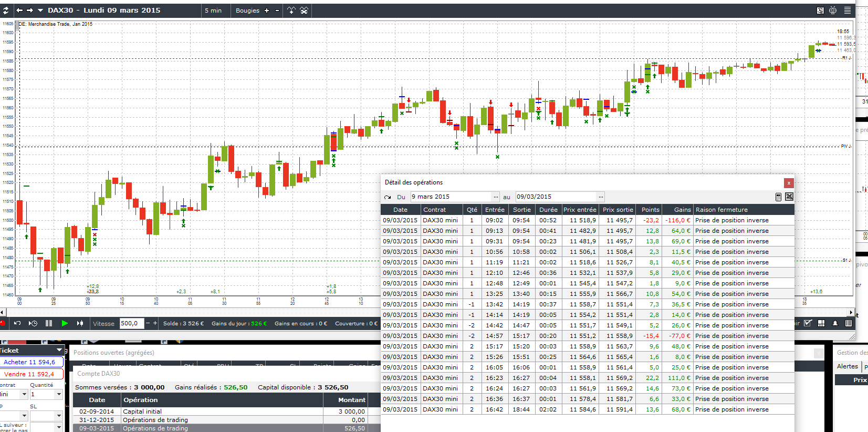Edit the Vitesse speed value field
This screenshot has height=432, width=868.
click(x=131, y=324)
